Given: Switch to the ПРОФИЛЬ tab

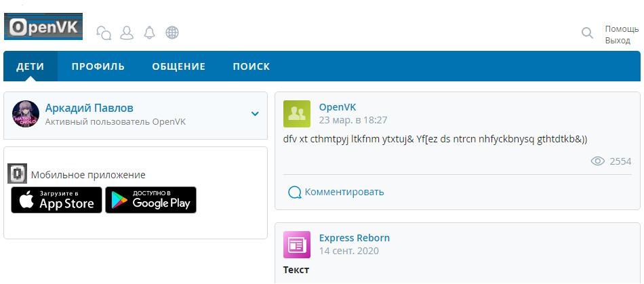Looking at the screenshot, I should (98, 66).
